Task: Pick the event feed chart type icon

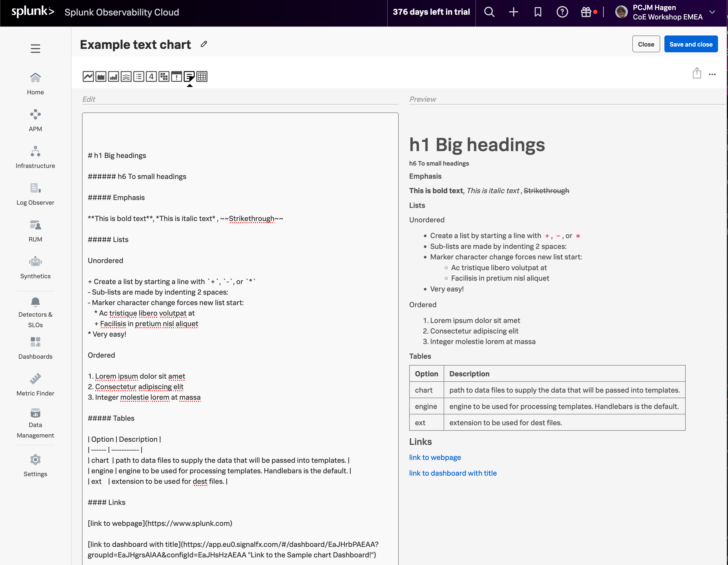Action: click(177, 77)
